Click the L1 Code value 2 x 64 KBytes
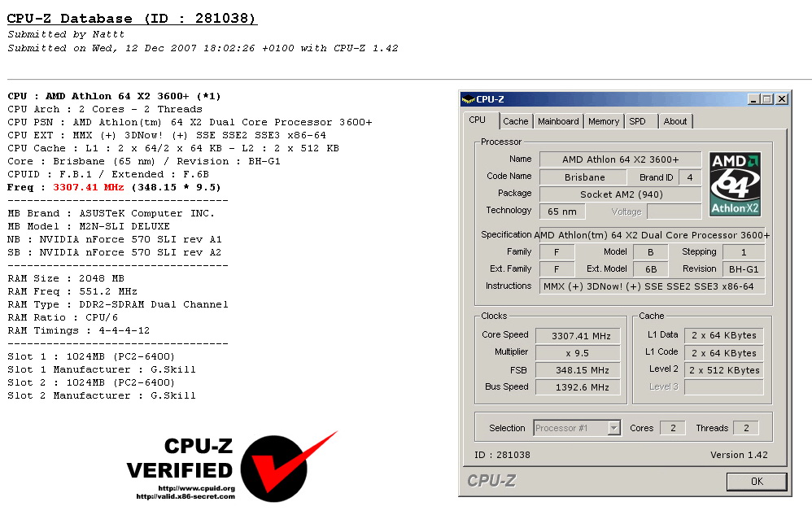The width and height of the screenshot is (812, 515). 724,353
